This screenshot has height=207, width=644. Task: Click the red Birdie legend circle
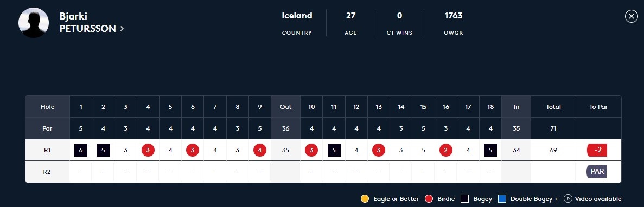point(429,199)
